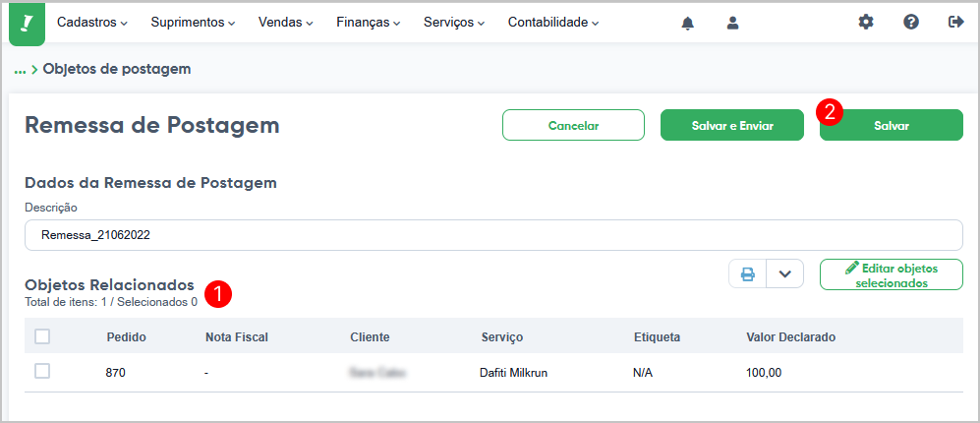Screen dimensions: 980x423
Task: Click the Salvar e Enviar button
Action: point(732,125)
